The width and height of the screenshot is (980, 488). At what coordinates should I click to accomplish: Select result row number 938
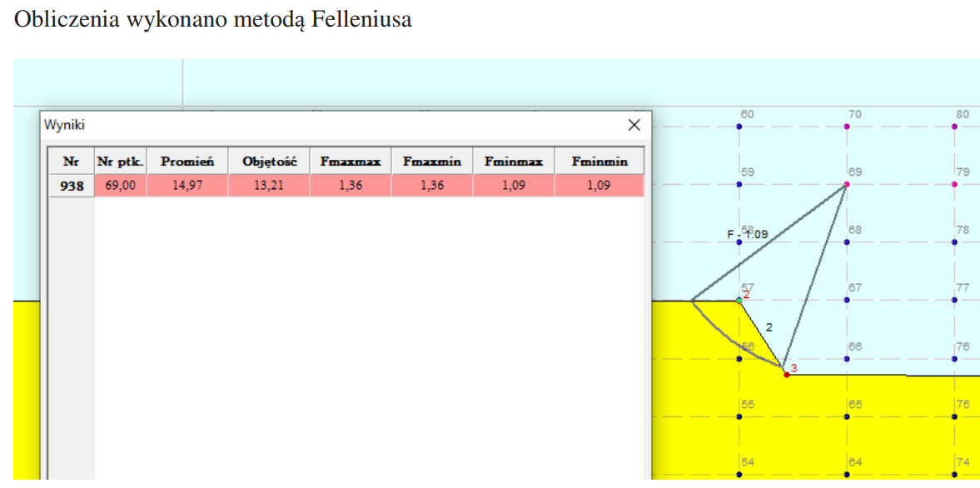point(71,185)
